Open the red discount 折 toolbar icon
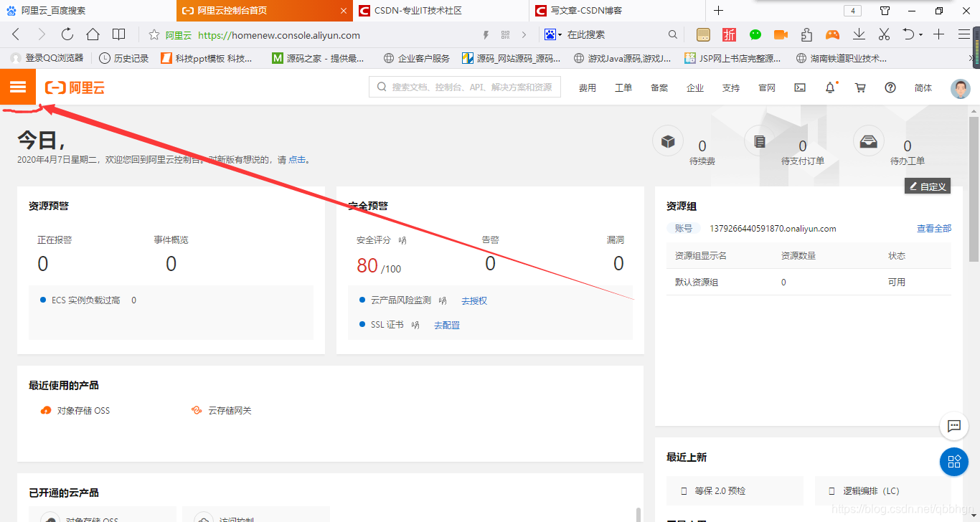 pos(730,34)
